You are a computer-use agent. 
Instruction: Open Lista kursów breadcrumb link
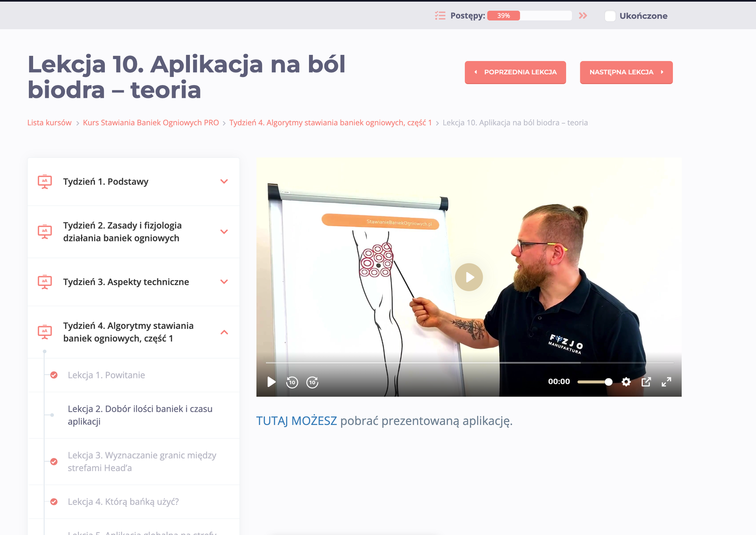pos(49,122)
